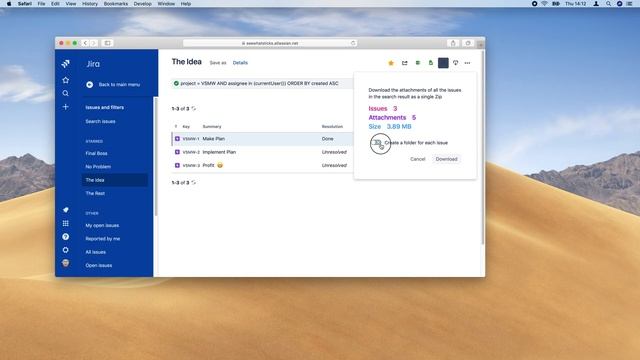This screenshot has width=640, height=360.
Task: Open Issues and filters heading
Action: pos(104,107)
